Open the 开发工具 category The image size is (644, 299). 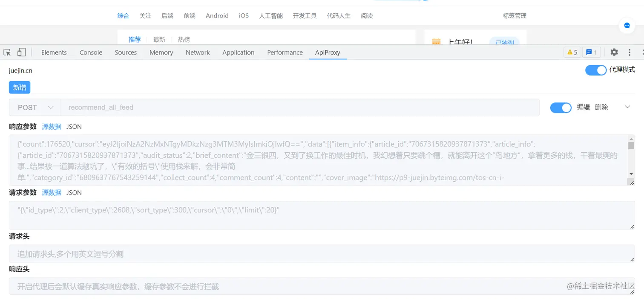click(x=305, y=16)
